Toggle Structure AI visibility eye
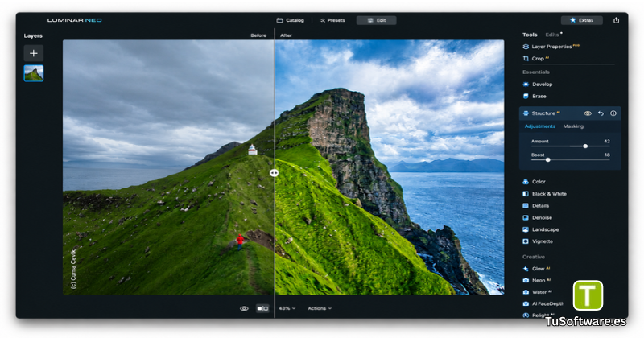The image size is (644, 338). coord(588,113)
